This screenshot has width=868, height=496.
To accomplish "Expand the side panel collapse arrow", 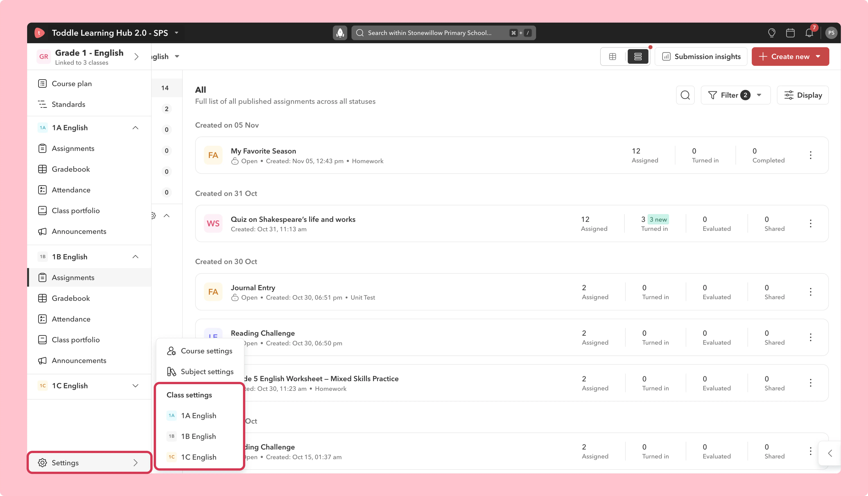I will (830, 453).
